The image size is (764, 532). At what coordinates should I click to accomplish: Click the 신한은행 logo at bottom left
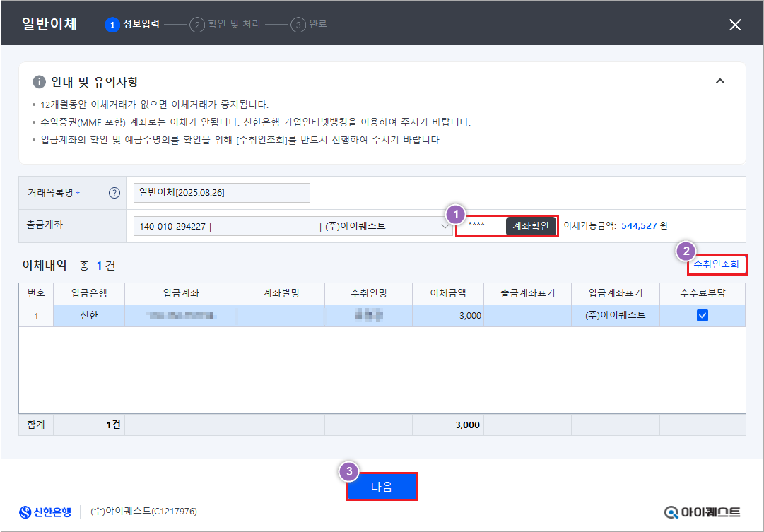point(46,512)
